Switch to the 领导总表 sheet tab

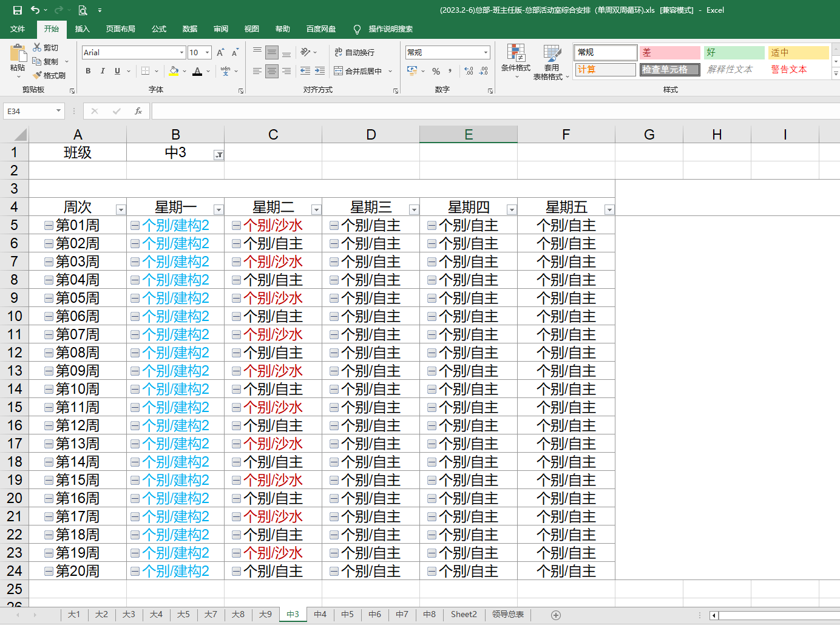(x=508, y=615)
